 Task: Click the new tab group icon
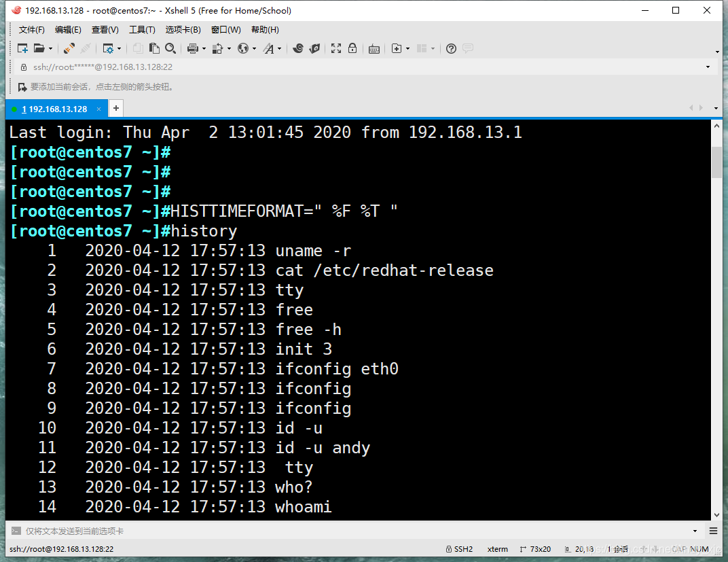(x=397, y=48)
